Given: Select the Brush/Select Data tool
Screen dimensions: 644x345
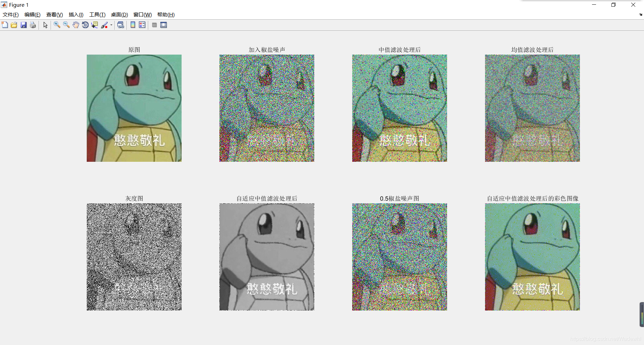Looking at the screenshot, I should click(x=104, y=25).
